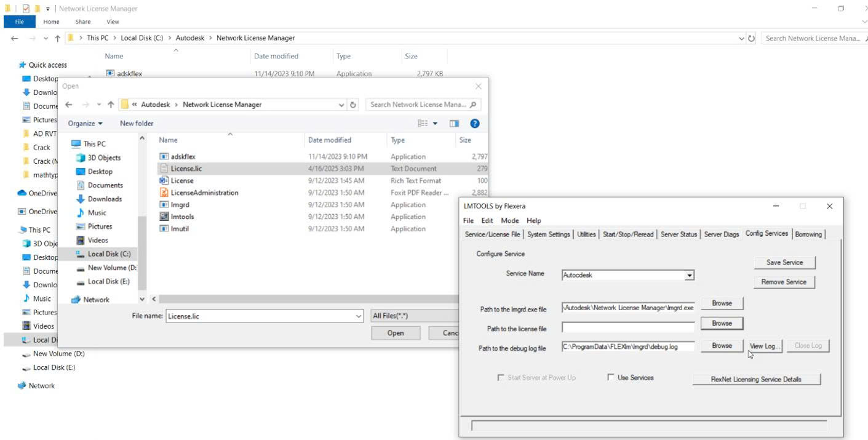Click the New folder button
The width and height of the screenshot is (868, 440).
(137, 124)
